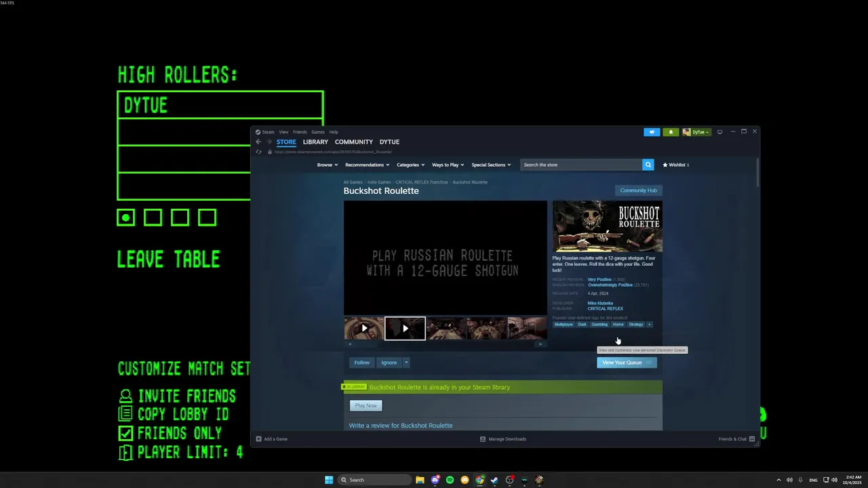Switch to the COMMUNITY tab
This screenshot has width=868, height=488.
[354, 142]
